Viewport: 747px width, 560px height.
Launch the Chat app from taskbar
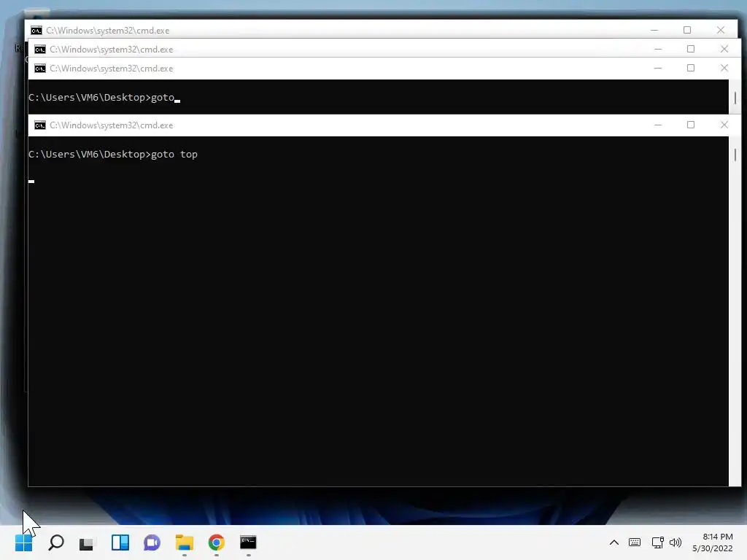152,542
